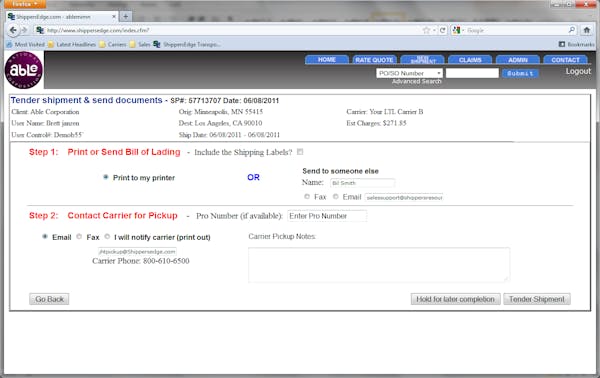The width and height of the screenshot is (600, 378).
Task: Click the Advanced Search link
Action: [417, 81]
